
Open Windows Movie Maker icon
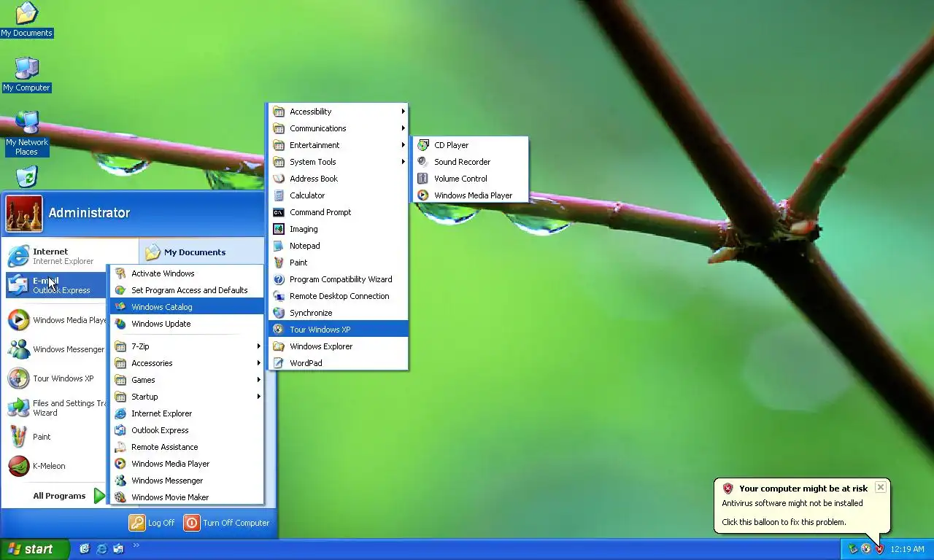point(120,497)
